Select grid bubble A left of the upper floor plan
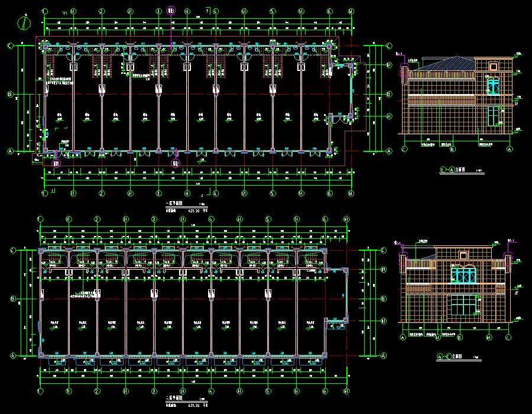 (11, 151)
